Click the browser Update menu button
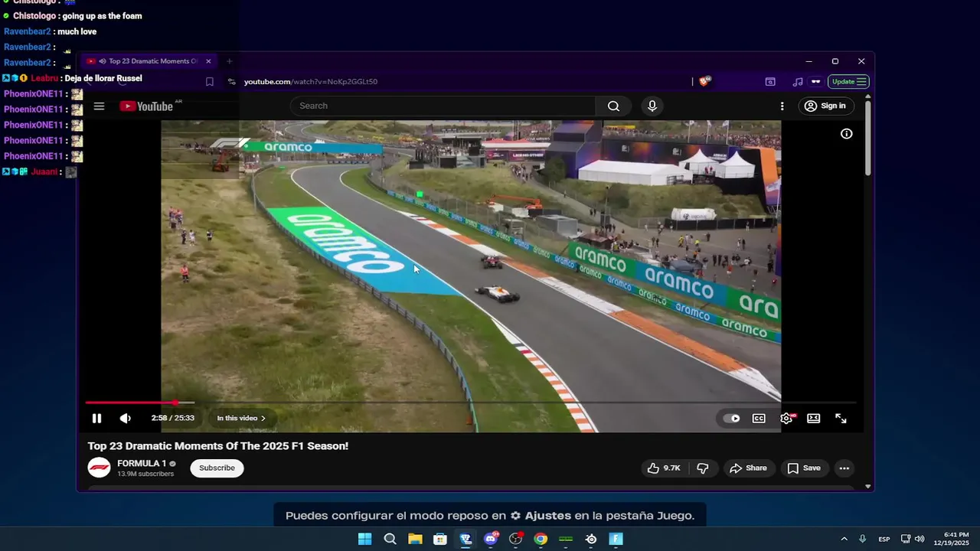980x551 pixels. coord(849,82)
